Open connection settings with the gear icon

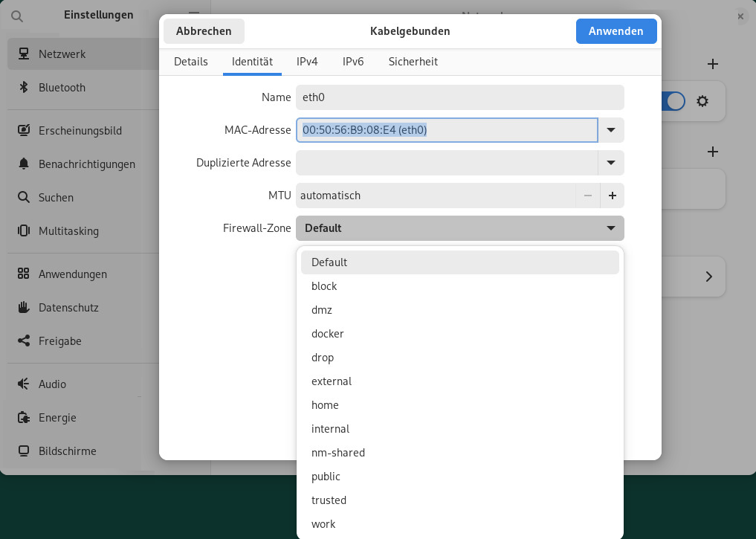pyautogui.click(x=702, y=101)
